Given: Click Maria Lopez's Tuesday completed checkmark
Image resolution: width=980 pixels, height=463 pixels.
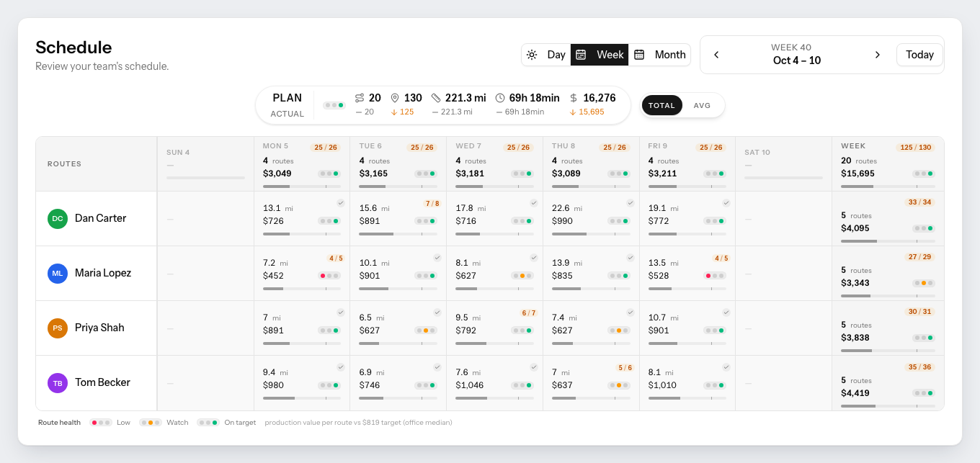Looking at the screenshot, I should point(437,258).
